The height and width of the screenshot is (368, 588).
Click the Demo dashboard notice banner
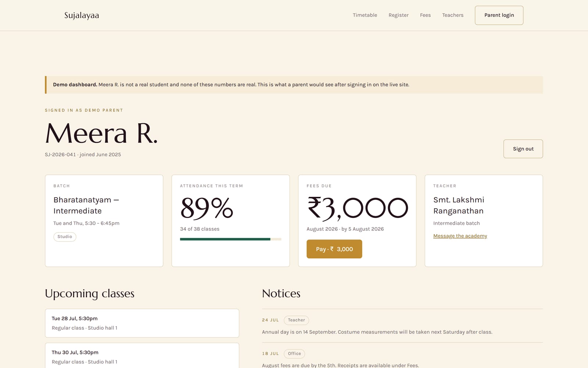coord(294,85)
